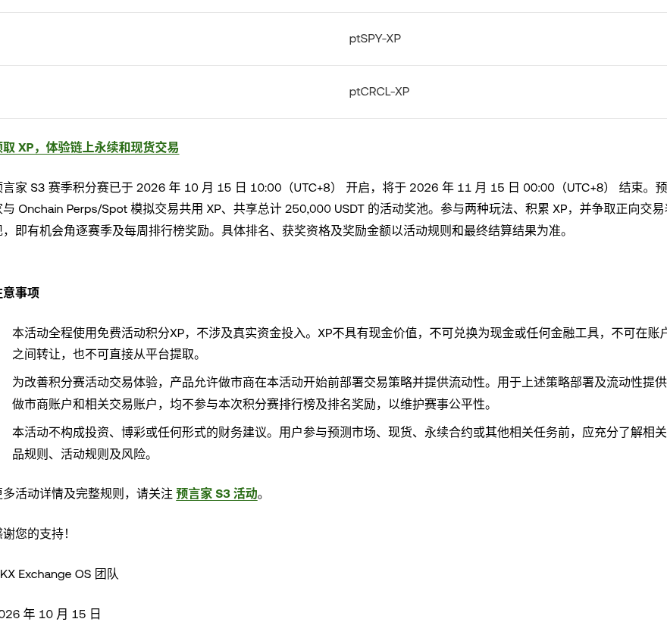667x644 pixels.
Task: Click the text 250,000 USDT 的活动奖池
Action: tap(356, 208)
